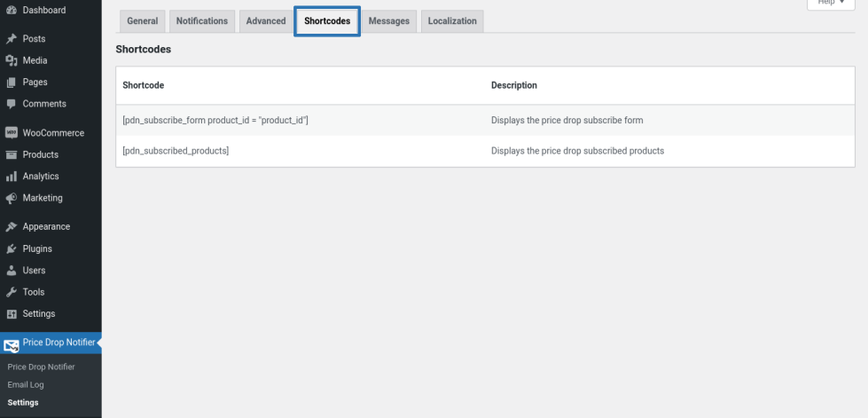Go to the Messages tab

coord(388,21)
